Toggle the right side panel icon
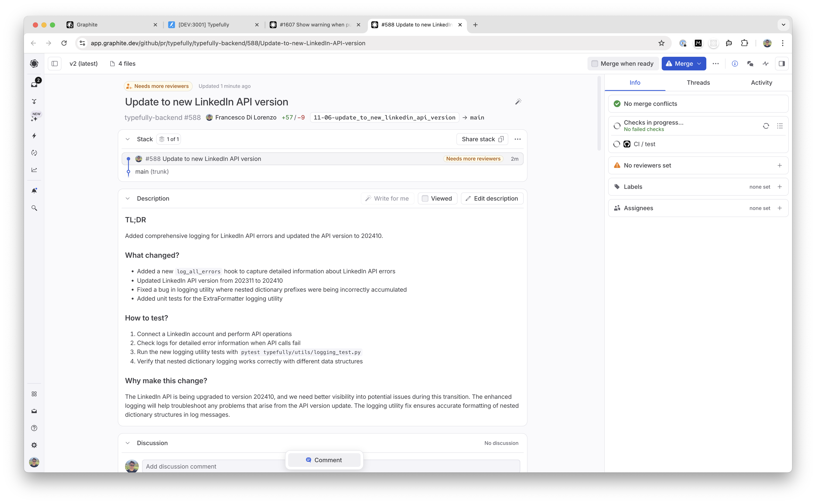The image size is (816, 504). pyautogui.click(x=781, y=64)
